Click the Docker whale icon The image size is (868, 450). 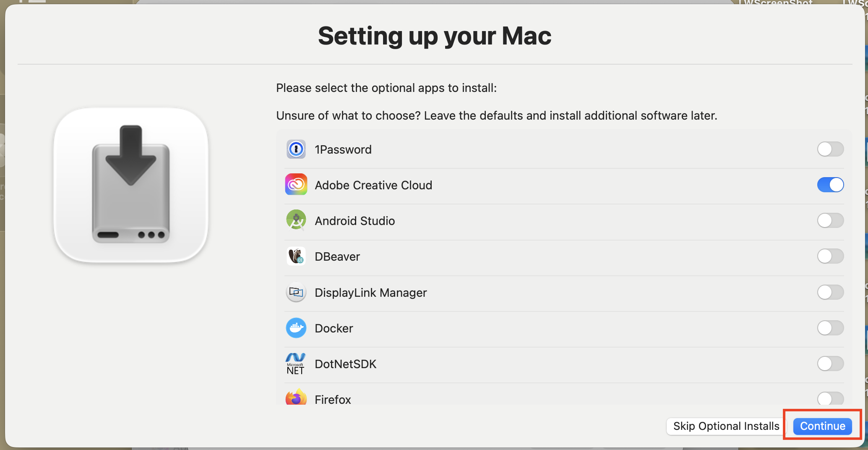pos(296,328)
